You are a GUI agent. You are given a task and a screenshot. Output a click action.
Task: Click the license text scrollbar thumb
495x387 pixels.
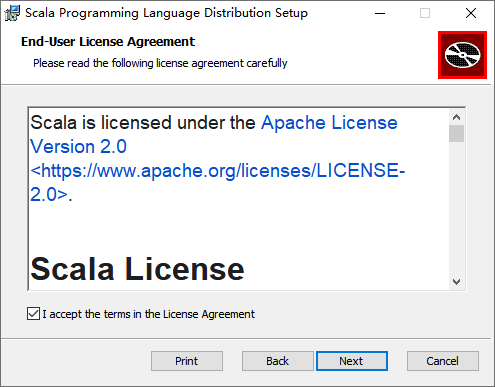click(x=456, y=134)
